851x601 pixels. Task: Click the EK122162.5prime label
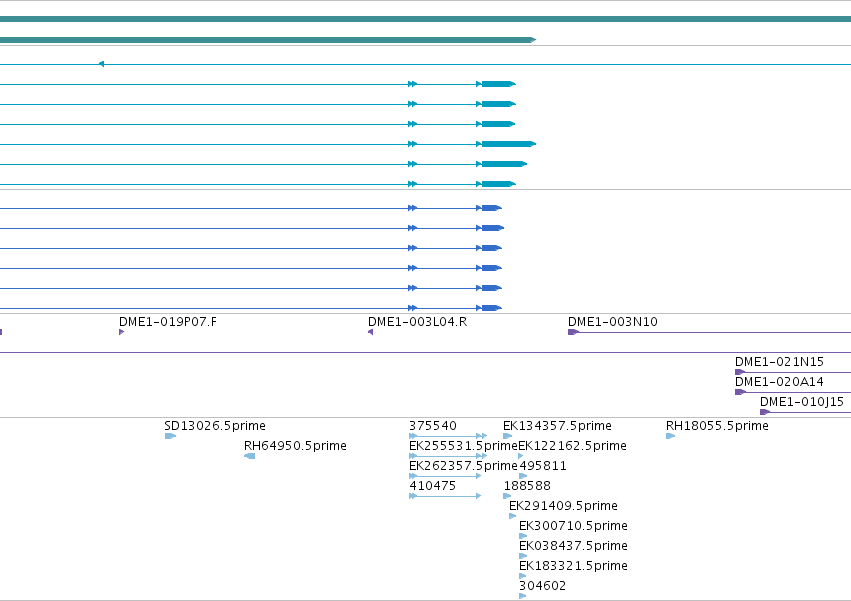[x=573, y=446]
